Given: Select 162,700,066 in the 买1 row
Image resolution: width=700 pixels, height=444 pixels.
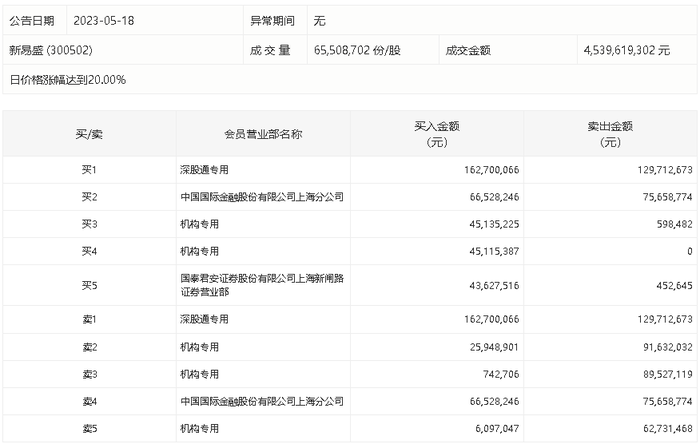Looking at the screenshot, I should pos(492,170).
